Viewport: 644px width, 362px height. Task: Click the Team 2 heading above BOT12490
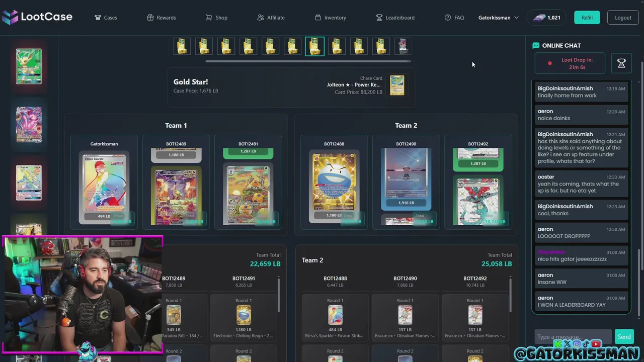(406, 125)
